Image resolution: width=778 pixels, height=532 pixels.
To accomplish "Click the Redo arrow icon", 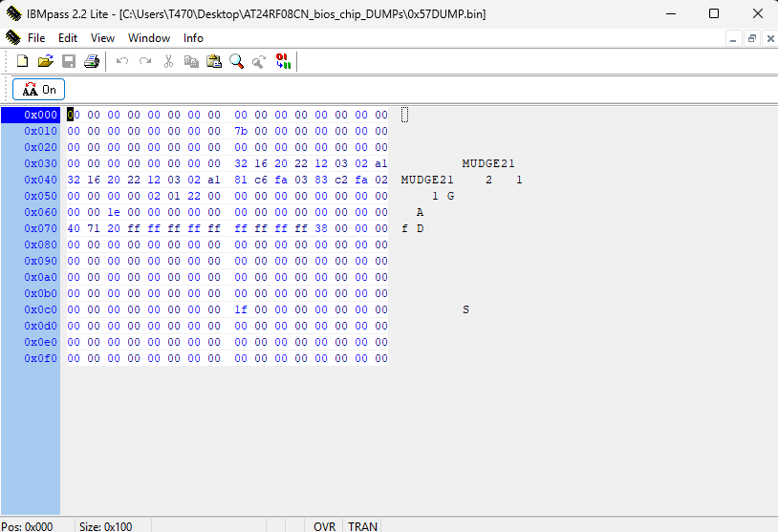I will click(145, 61).
